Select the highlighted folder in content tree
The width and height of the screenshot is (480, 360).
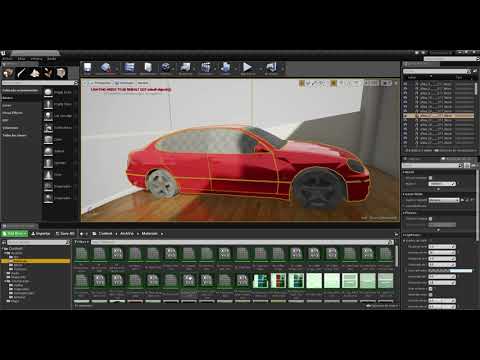tap(37, 261)
